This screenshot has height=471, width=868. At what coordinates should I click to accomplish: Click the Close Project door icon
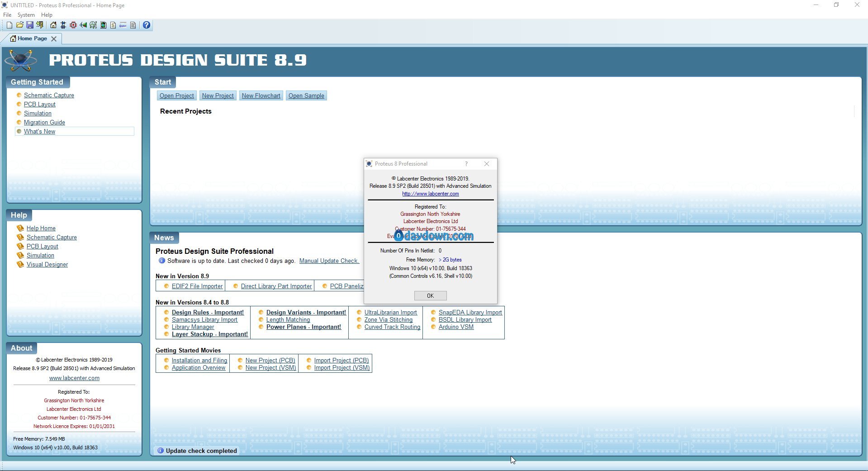pyautogui.click(x=40, y=25)
